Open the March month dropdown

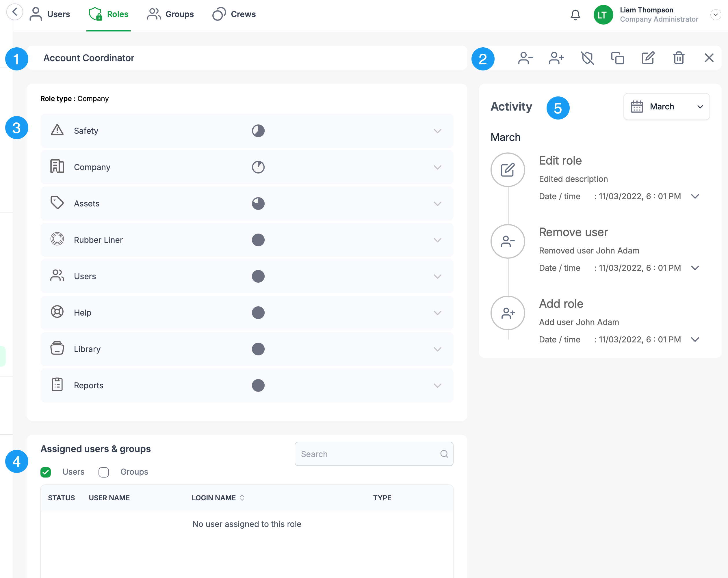tap(666, 107)
